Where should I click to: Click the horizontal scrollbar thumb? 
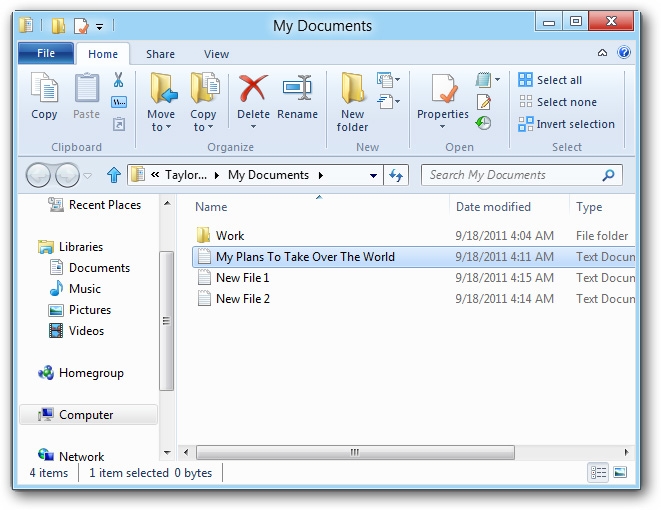point(355,452)
